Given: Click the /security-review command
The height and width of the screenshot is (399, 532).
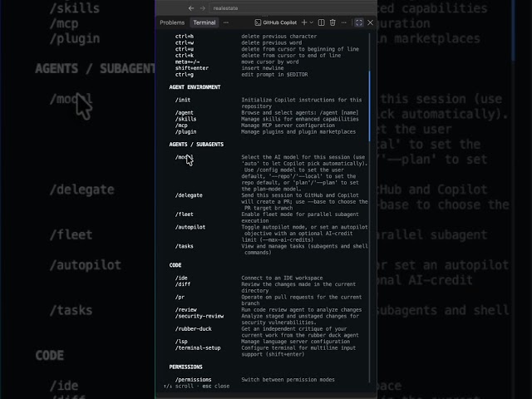Looking at the screenshot, I should click(199, 316).
